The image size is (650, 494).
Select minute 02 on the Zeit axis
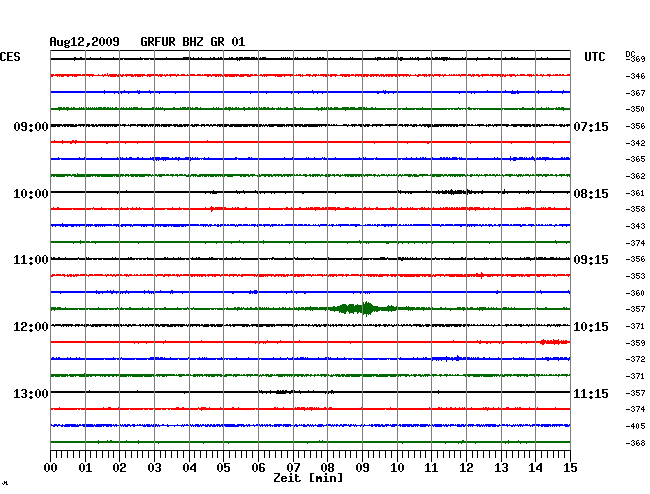119,468
